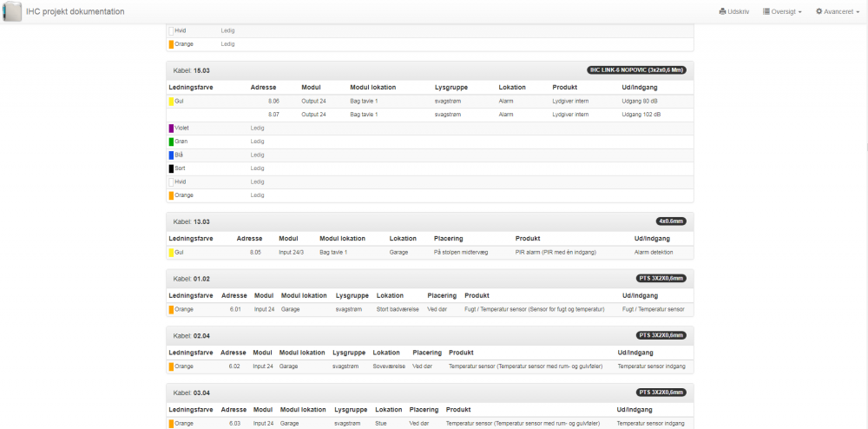Click the green Grøn color swatch
868x429 pixels.
pos(171,142)
